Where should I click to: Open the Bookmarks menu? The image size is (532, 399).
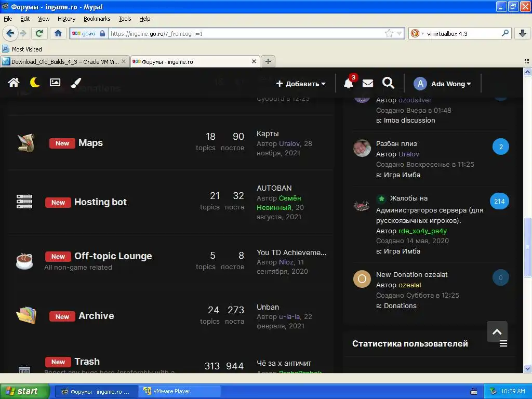click(97, 19)
